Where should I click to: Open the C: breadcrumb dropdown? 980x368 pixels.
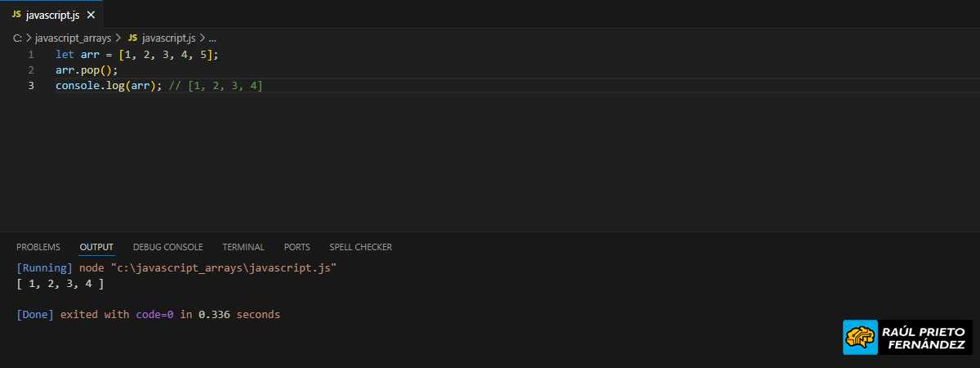coord(17,38)
